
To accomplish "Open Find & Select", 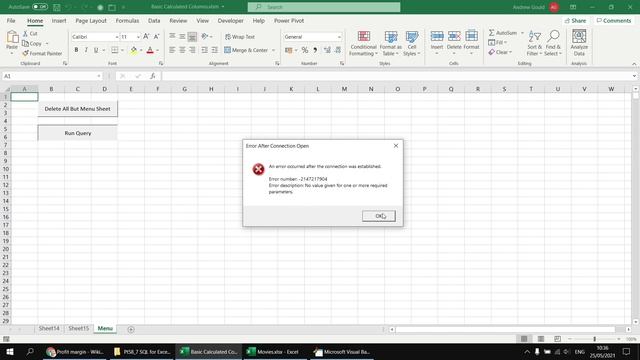I will [x=553, y=43].
